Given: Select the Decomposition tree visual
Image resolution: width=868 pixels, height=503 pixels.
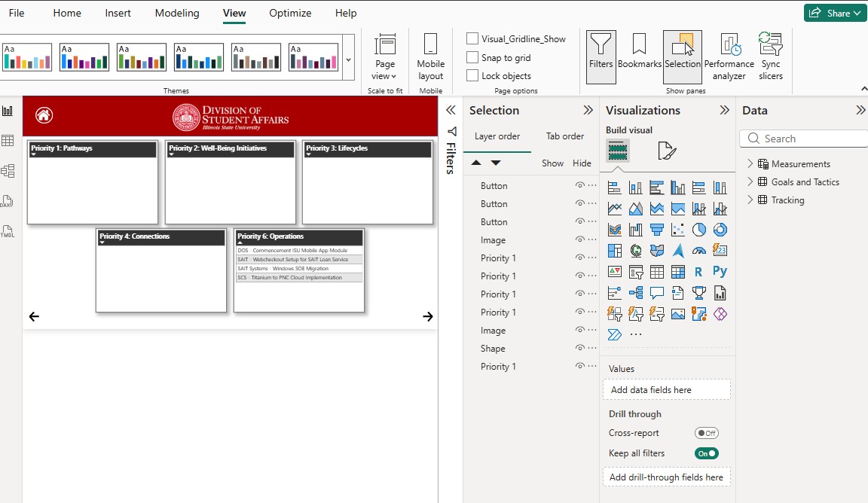Looking at the screenshot, I should pos(635,292).
